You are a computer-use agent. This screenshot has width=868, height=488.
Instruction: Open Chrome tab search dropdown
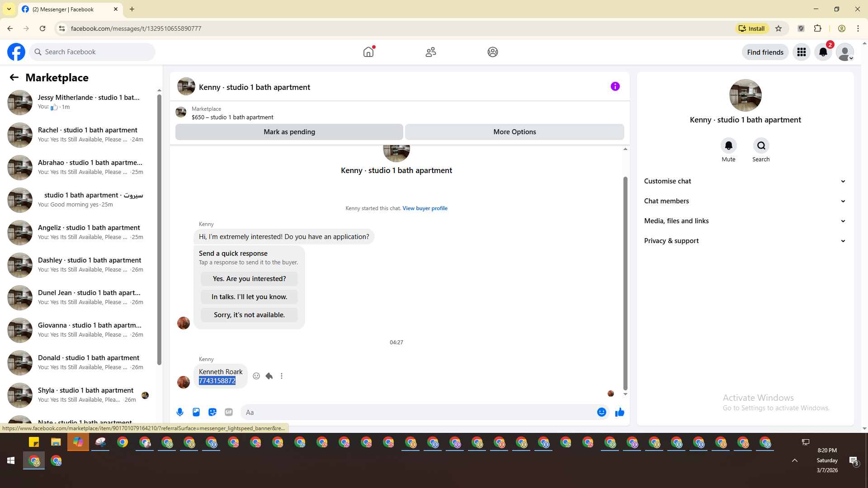(x=9, y=9)
